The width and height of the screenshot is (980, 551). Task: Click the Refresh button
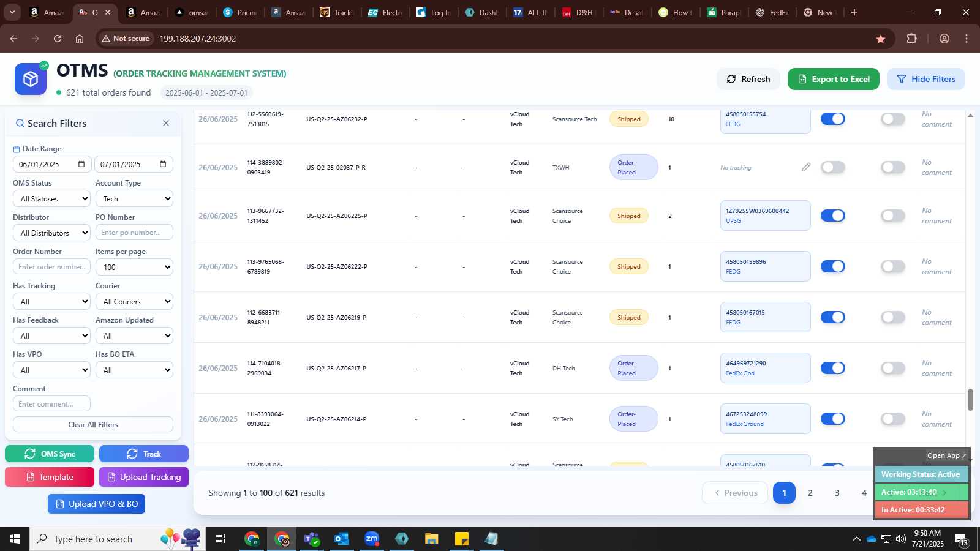point(748,79)
